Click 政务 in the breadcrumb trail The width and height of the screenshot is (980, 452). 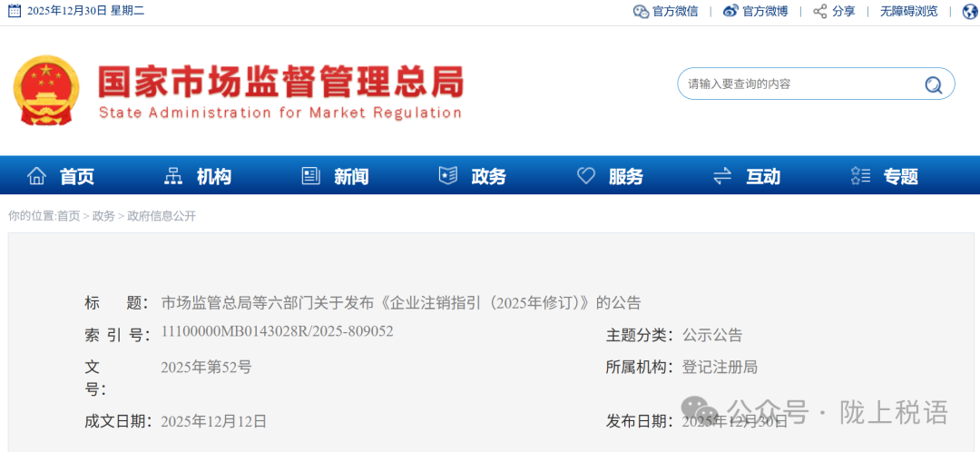pyautogui.click(x=103, y=216)
